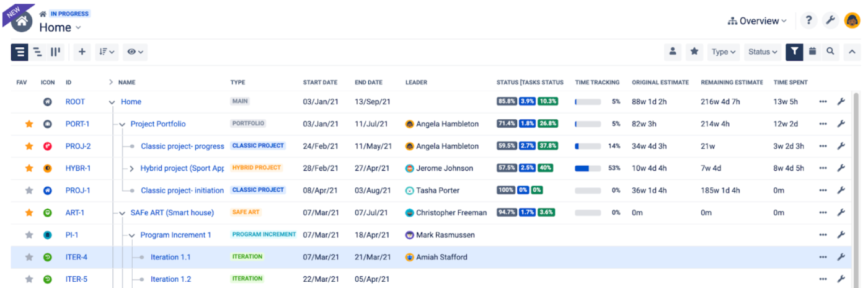Click the START DATE column header

pyautogui.click(x=320, y=82)
